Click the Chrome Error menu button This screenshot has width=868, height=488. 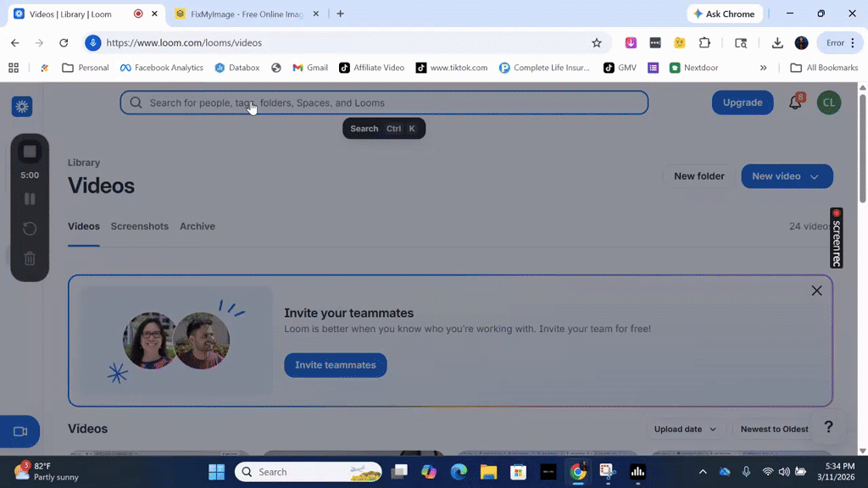tap(840, 42)
